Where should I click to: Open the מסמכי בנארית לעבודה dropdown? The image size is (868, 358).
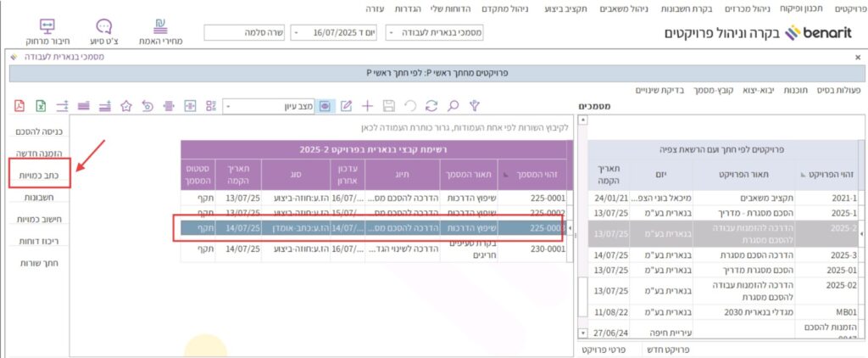coord(392,32)
